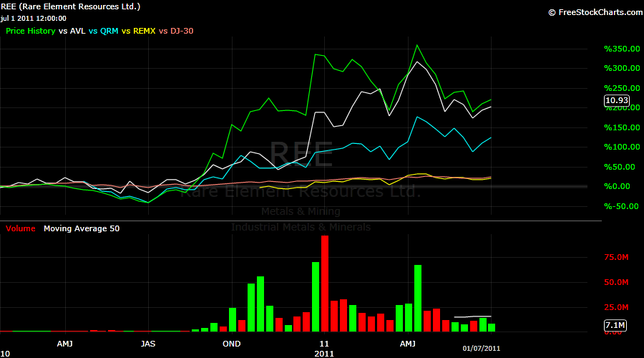Click the %300.00 axis label

(x=622, y=68)
